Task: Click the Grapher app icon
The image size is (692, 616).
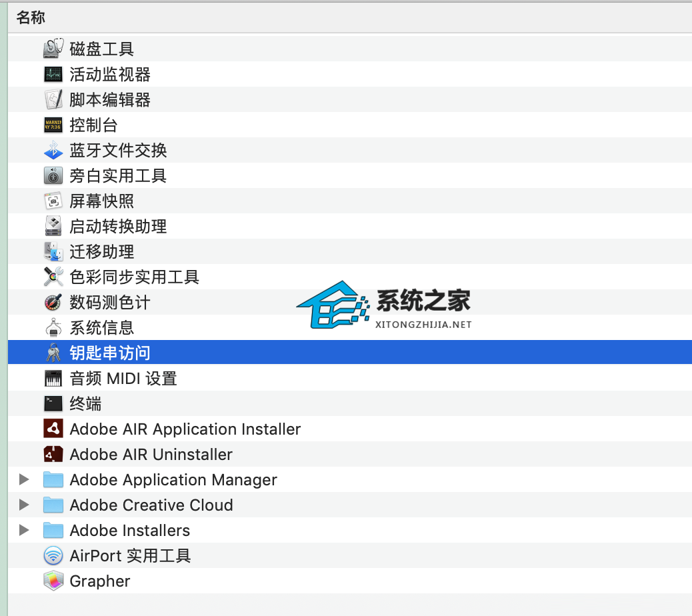Action: (x=53, y=581)
